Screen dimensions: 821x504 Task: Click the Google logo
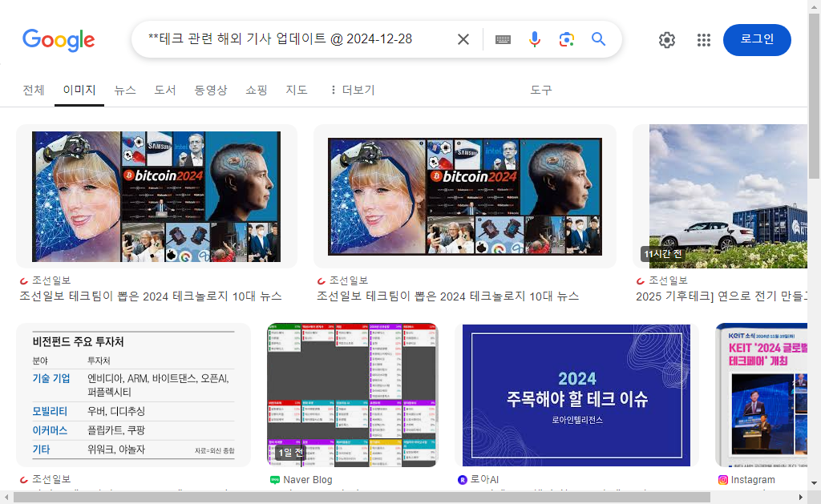point(59,40)
